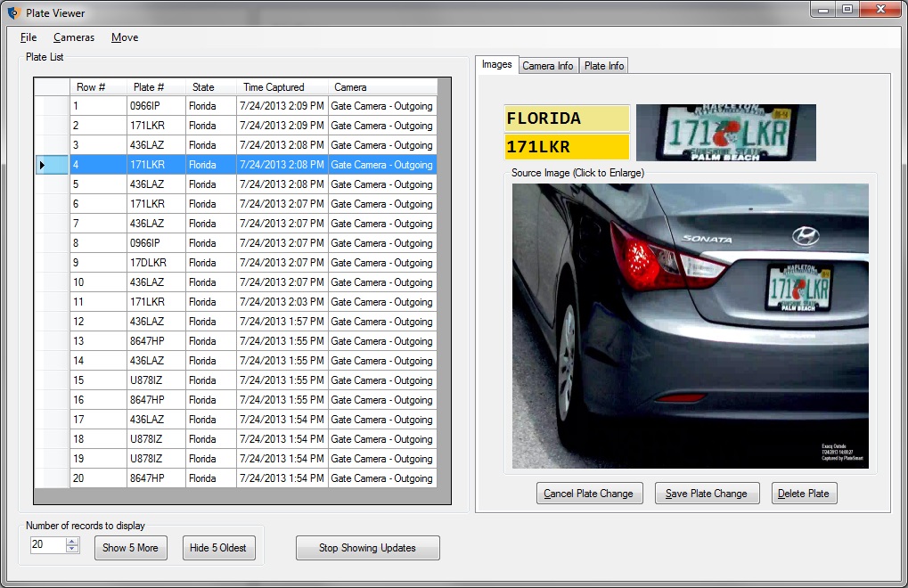908x588 pixels.
Task: Click Save Plate Change
Action: [707, 493]
